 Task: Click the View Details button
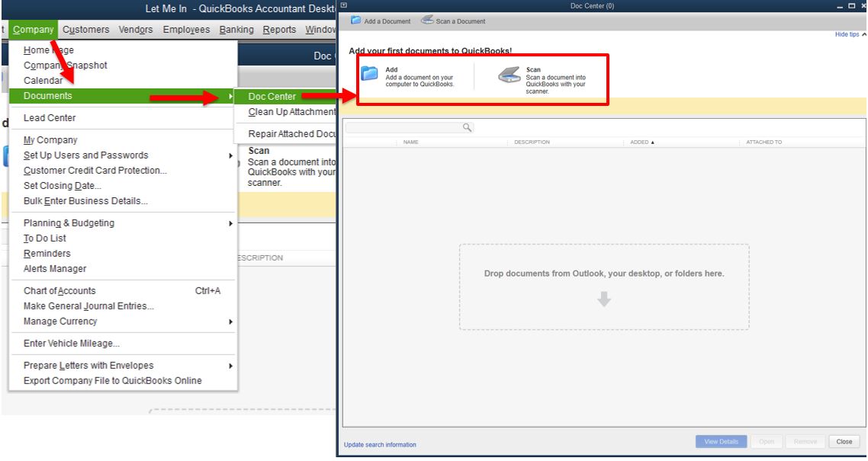point(722,442)
